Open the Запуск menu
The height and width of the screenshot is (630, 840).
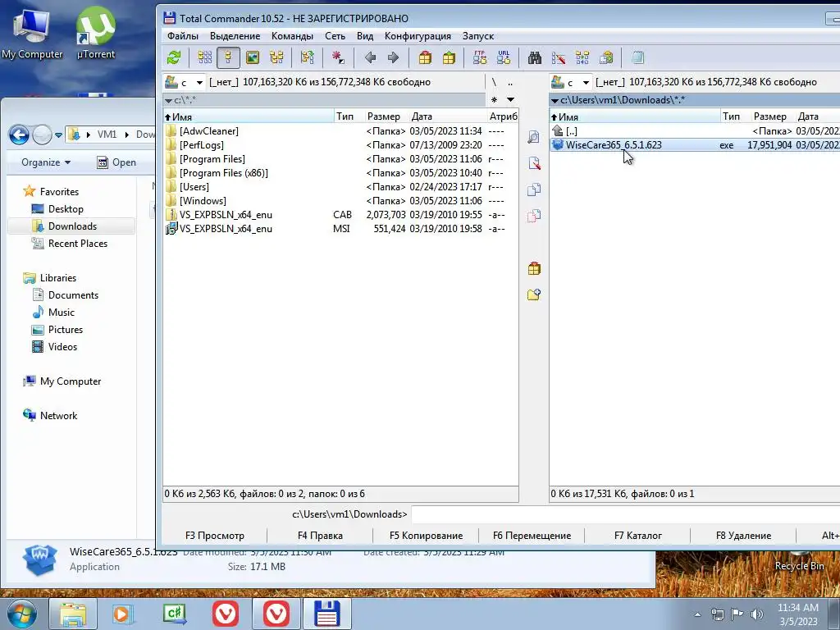click(478, 36)
